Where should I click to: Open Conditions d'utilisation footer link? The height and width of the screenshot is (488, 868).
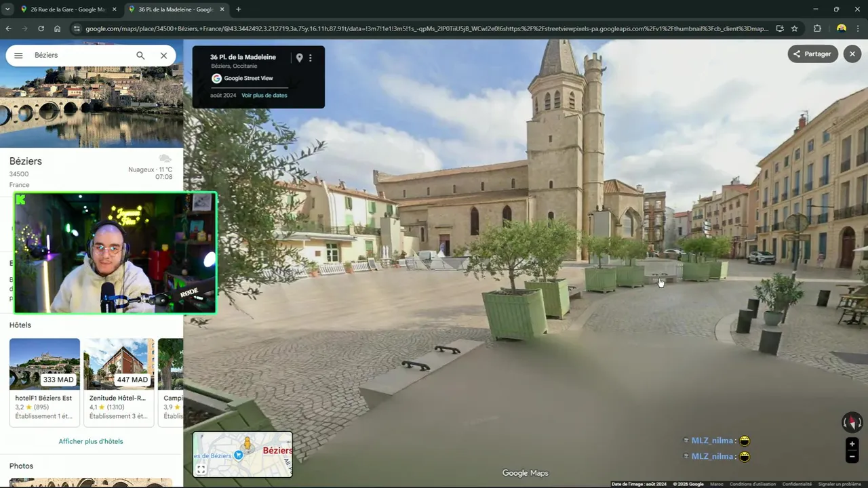pos(753,484)
